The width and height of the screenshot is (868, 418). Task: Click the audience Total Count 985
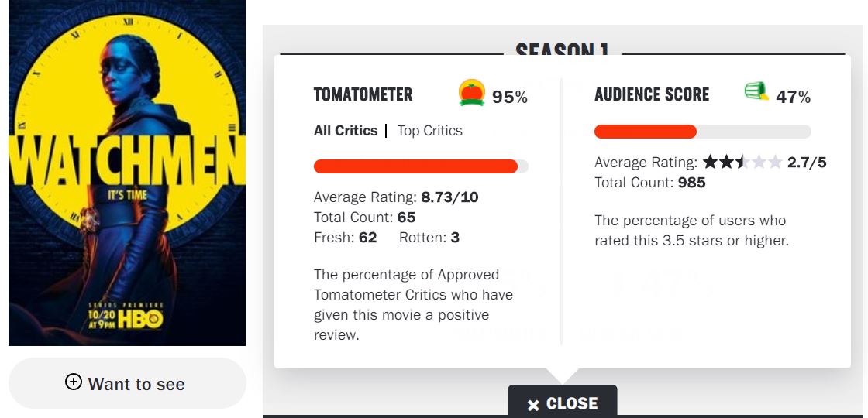[x=650, y=183]
